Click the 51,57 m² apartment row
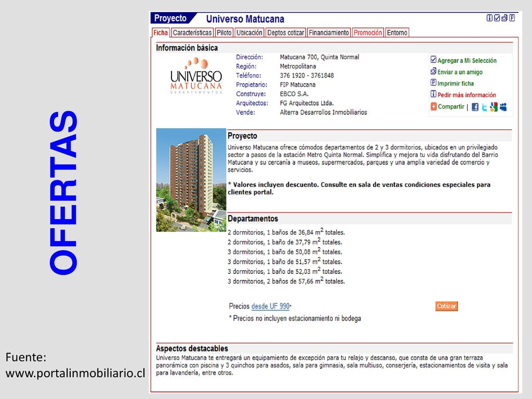 (285, 261)
